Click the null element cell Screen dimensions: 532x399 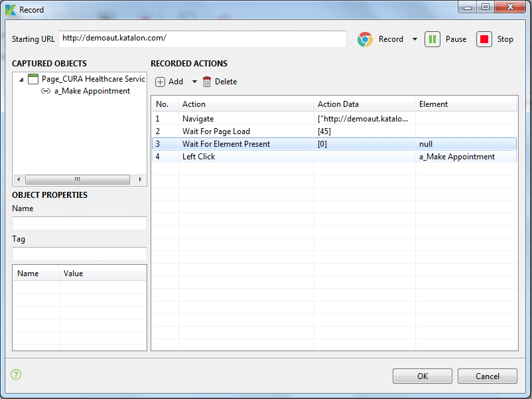tap(466, 144)
